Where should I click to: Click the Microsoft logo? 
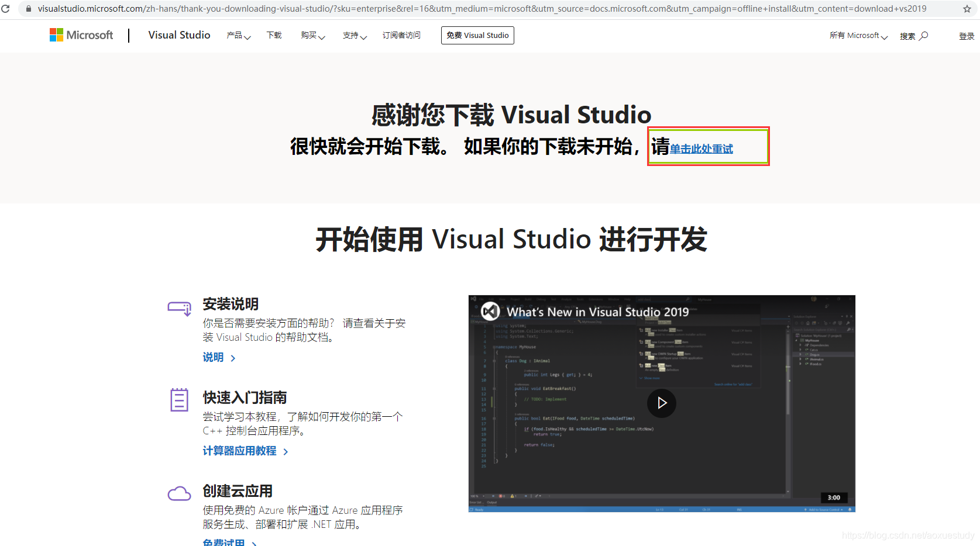point(81,35)
